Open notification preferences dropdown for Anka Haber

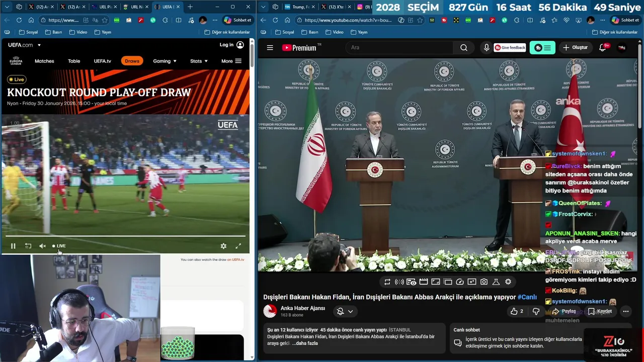coord(345,311)
